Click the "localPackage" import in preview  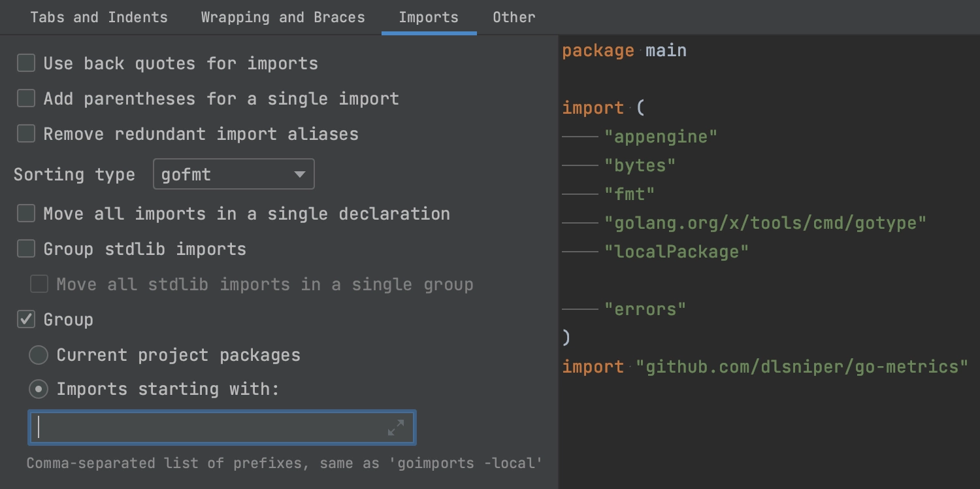pos(676,252)
